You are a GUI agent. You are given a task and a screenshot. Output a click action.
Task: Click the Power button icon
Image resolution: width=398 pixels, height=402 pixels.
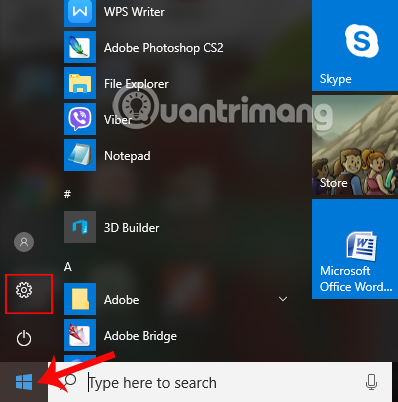click(x=24, y=338)
